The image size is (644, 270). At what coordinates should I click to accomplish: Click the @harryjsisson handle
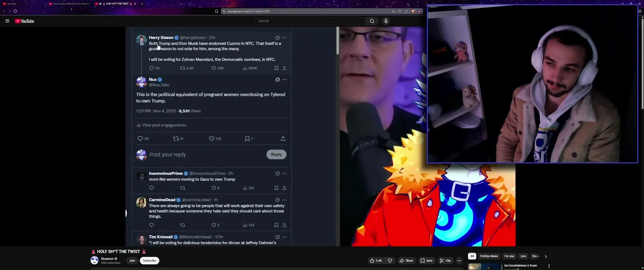[193, 37]
